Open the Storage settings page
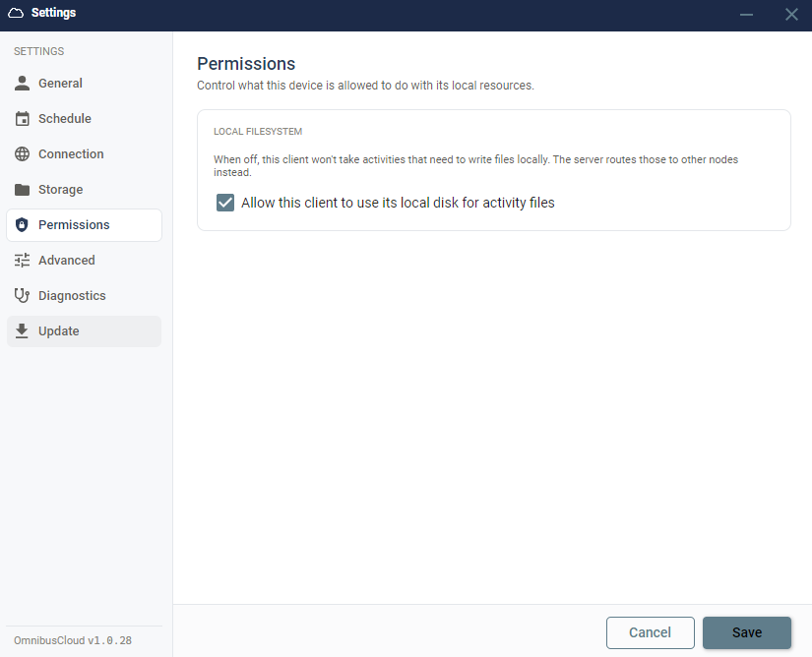This screenshot has width=812, height=657. 84,190
